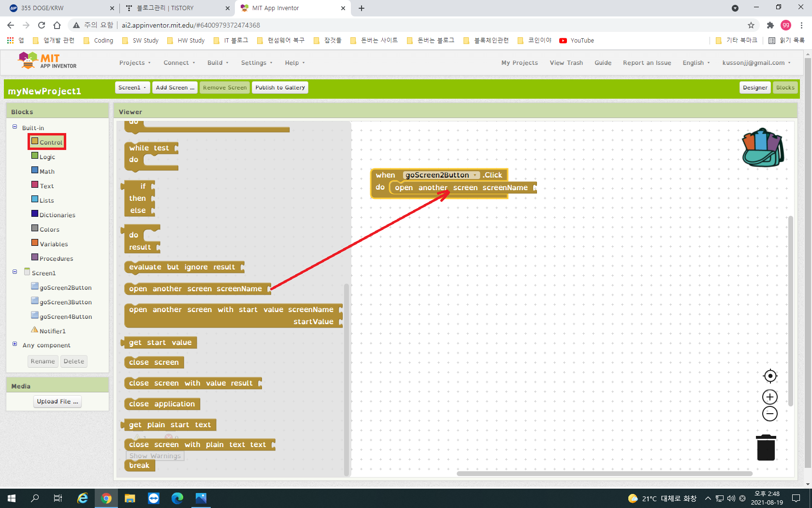Select the Procedures block category icon
The width and height of the screenshot is (812, 508).
tap(35, 257)
